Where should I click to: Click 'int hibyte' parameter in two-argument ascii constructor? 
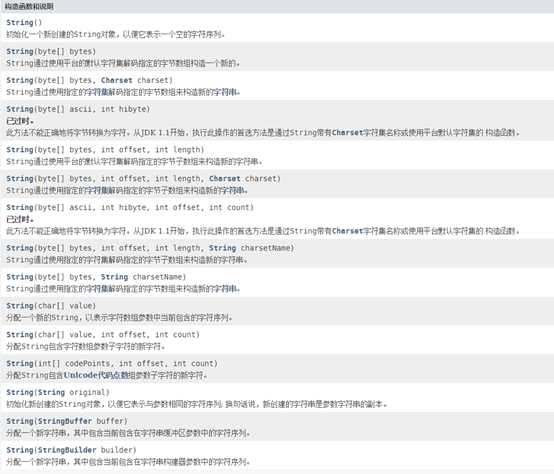125,109
